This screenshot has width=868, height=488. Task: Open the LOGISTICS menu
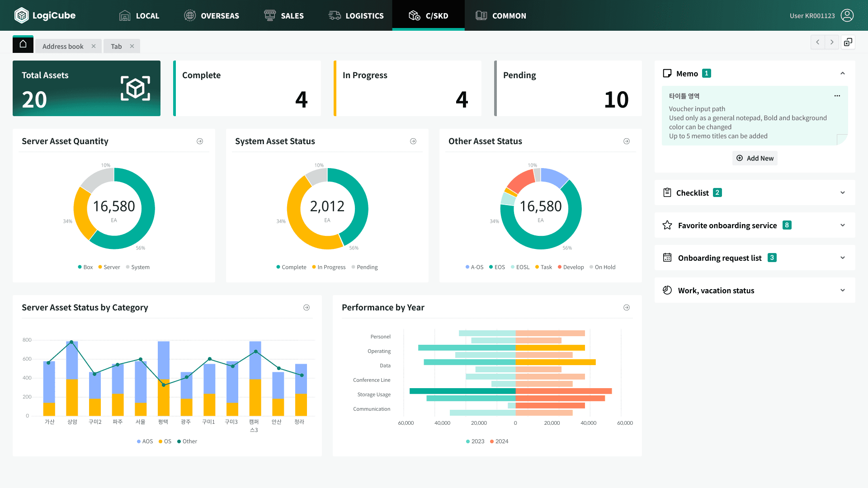356,16
